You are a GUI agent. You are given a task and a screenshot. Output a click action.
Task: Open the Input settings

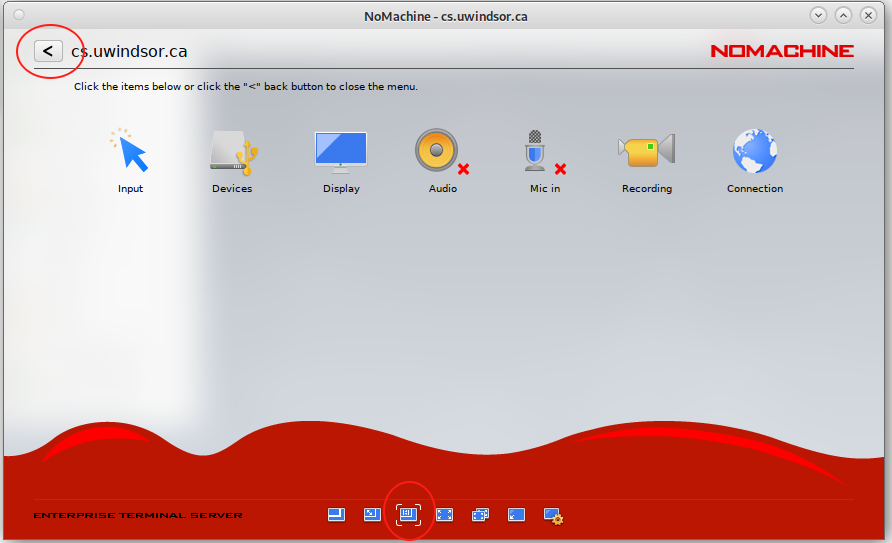tap(130, 161)
